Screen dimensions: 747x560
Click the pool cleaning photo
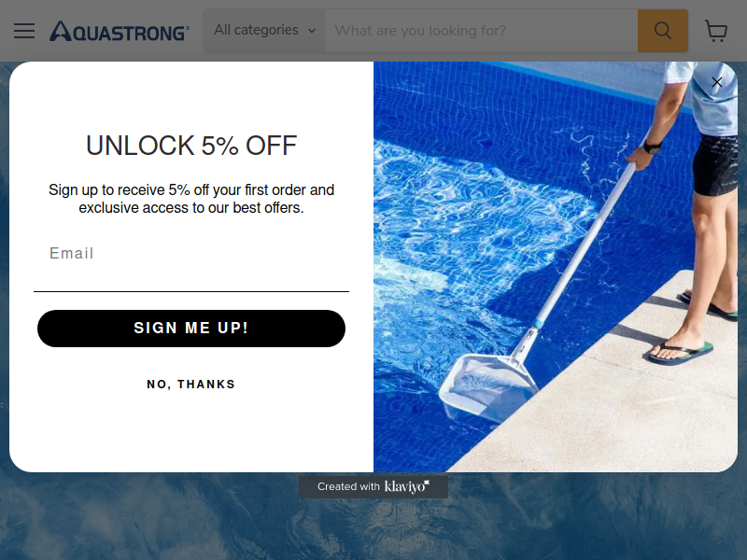(x=556, y=267)
